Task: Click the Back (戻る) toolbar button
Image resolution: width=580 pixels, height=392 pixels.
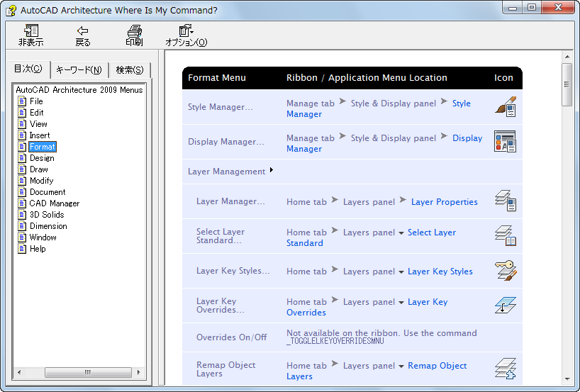Action: pyautogui.click(x=82, y=36)
